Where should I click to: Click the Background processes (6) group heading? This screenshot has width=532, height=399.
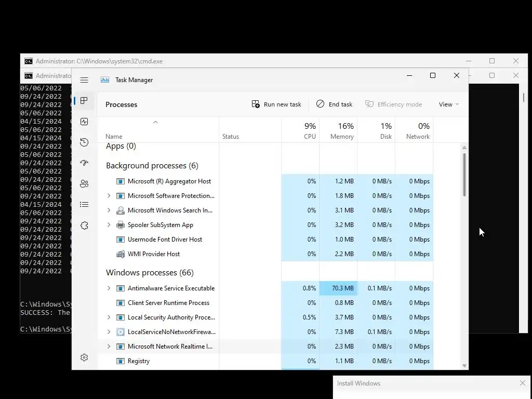point(152,166)
